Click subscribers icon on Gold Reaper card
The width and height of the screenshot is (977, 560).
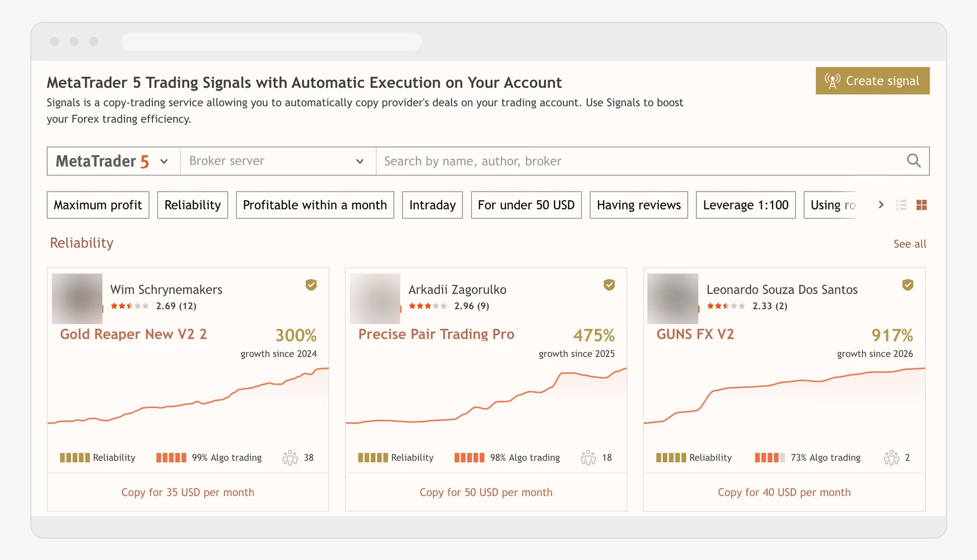pyautogui.click(x=290, y=457)
